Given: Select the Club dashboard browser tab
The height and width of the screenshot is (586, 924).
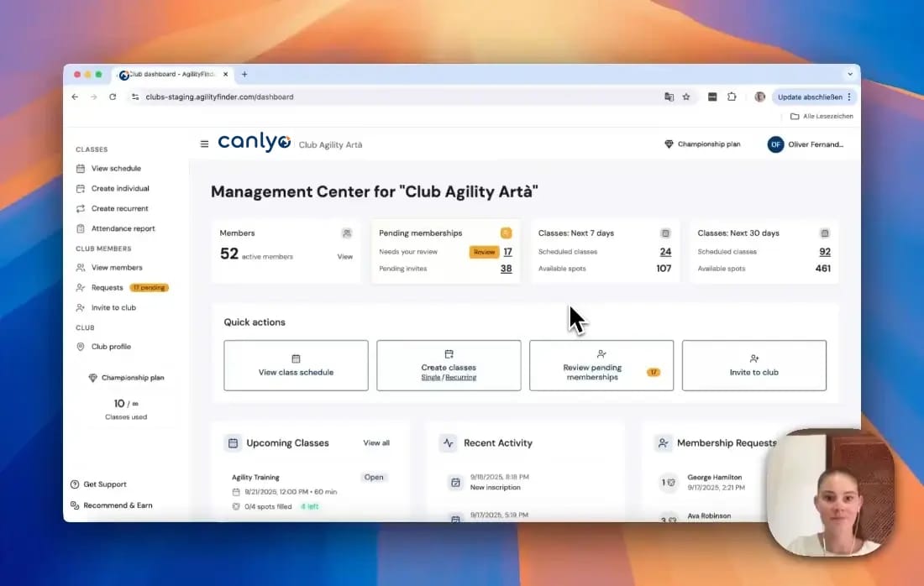Looking at the screenshot, I should pos(173,75).
